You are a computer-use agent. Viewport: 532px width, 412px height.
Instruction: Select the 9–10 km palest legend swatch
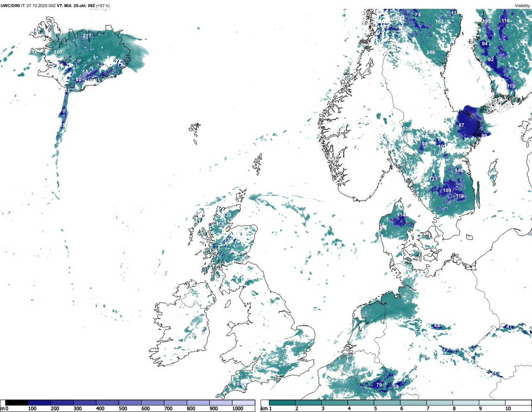pyautogui.click(x=493, y=402)
